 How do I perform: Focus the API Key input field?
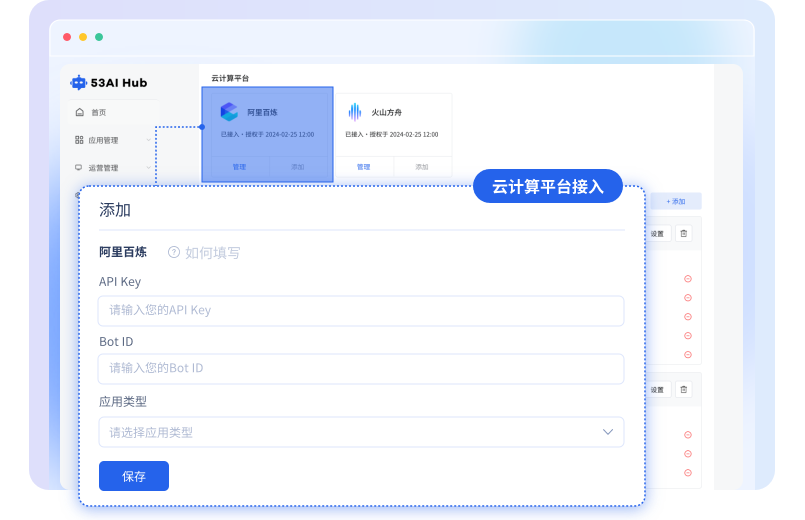(x=361, y=311)
